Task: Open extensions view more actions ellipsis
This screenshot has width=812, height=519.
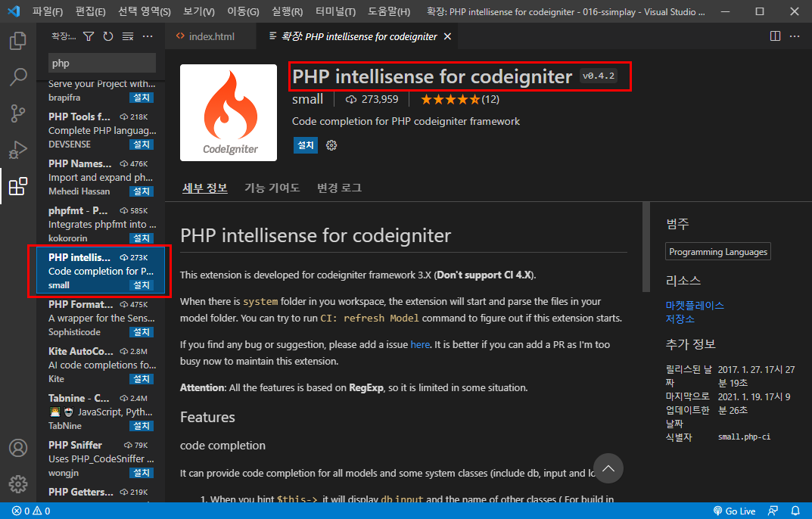Action: [148, 36]
